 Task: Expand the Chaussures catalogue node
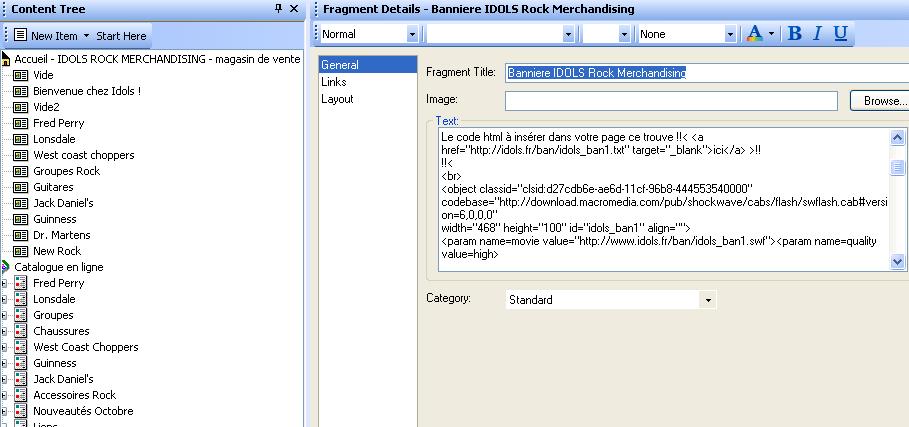pos(5,331)
